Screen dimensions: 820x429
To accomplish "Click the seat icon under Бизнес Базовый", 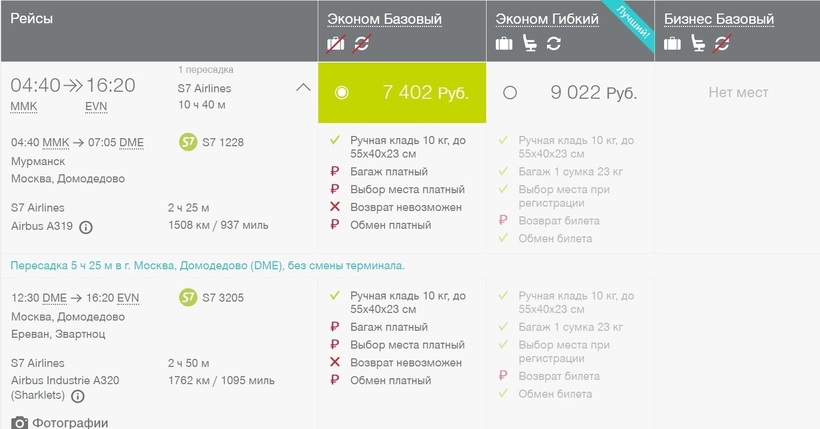I will click(697, 44).
